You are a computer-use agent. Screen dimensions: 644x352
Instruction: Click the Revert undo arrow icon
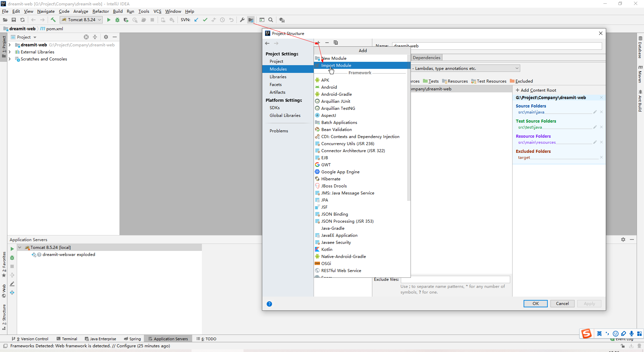(x=231, y=20)
